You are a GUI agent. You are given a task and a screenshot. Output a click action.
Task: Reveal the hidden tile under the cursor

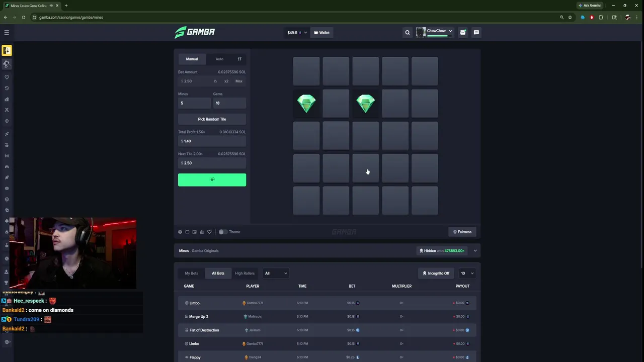point(365,168)
